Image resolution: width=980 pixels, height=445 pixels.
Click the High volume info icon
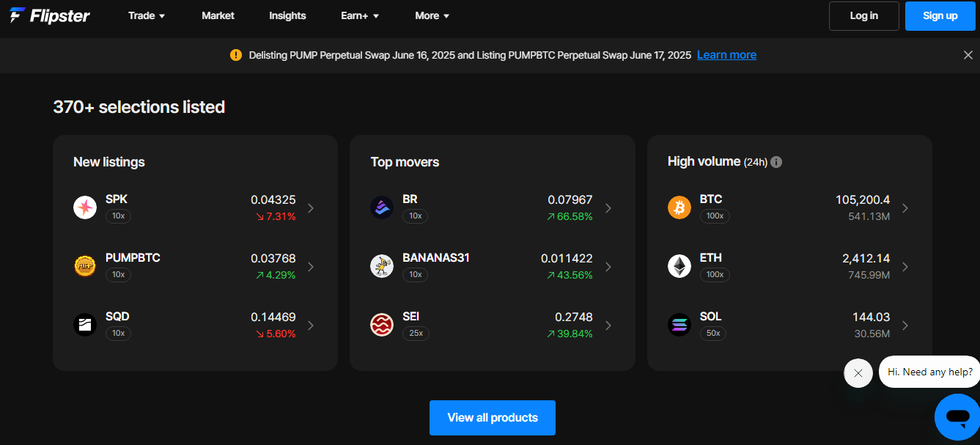[x=776, y=162]
